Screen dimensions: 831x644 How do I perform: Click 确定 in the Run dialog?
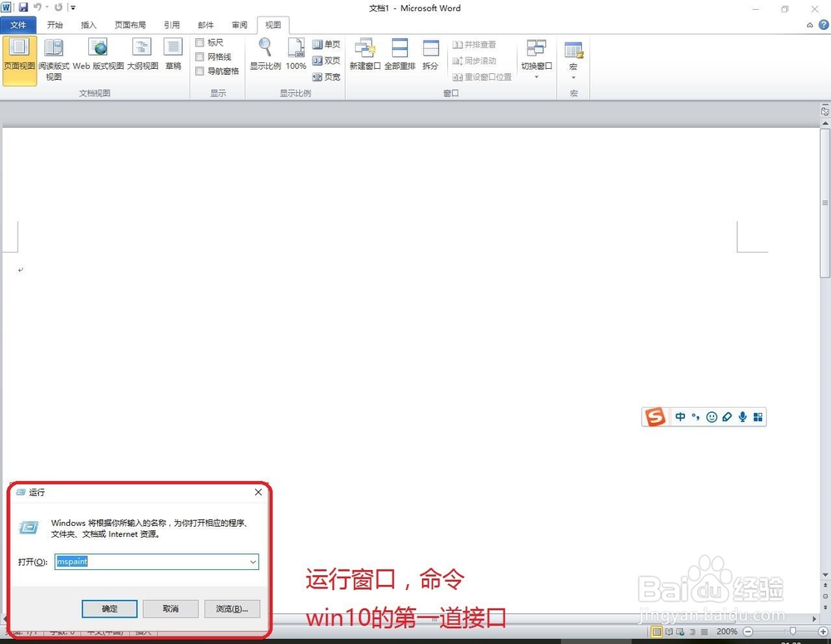109,608
